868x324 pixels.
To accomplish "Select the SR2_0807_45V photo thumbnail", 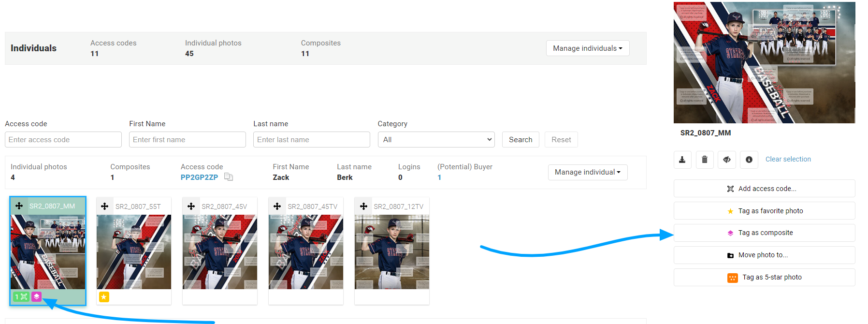I will [x=220, y=252].
